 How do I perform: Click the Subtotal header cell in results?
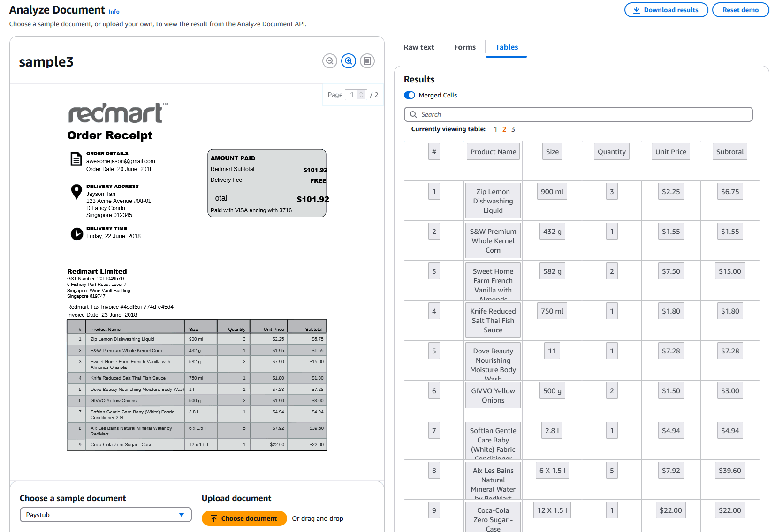coord(730,152)
